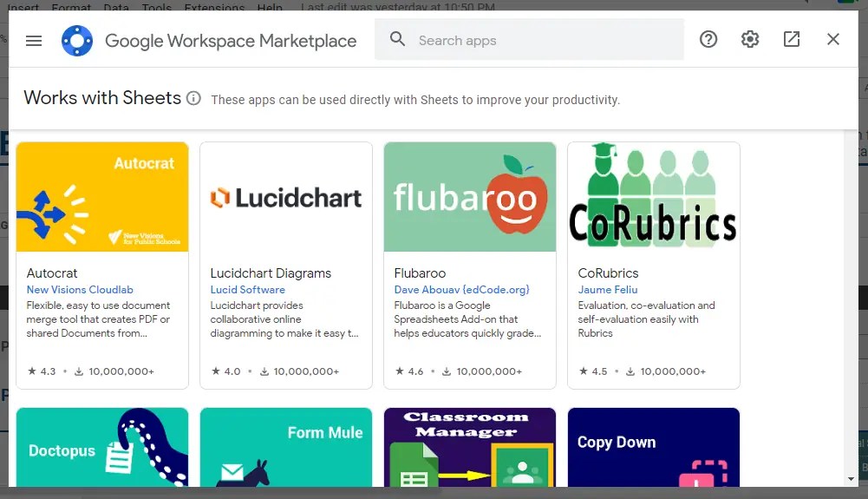Focus the Search apps field
The image size is (868, 499).
[x=529, y=39]
